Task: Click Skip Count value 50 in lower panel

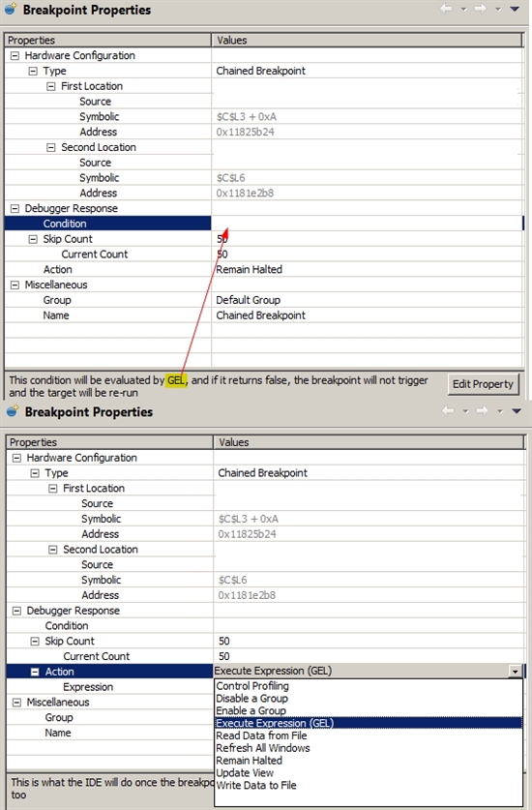Action: click(x=223, y=642)
